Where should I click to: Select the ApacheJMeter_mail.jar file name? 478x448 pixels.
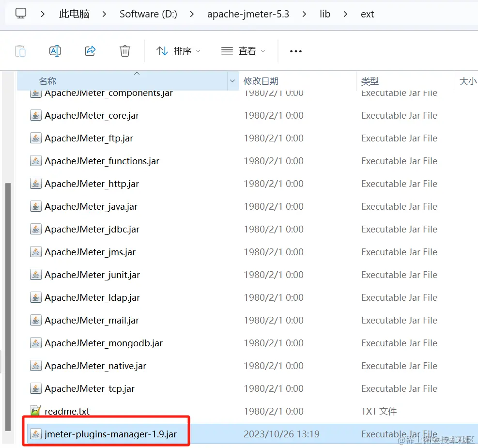(92, 320)
